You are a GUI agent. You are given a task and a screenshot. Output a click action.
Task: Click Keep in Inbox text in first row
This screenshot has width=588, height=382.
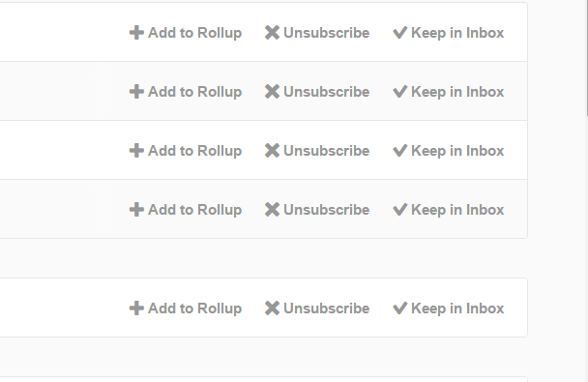coord(457,33)
